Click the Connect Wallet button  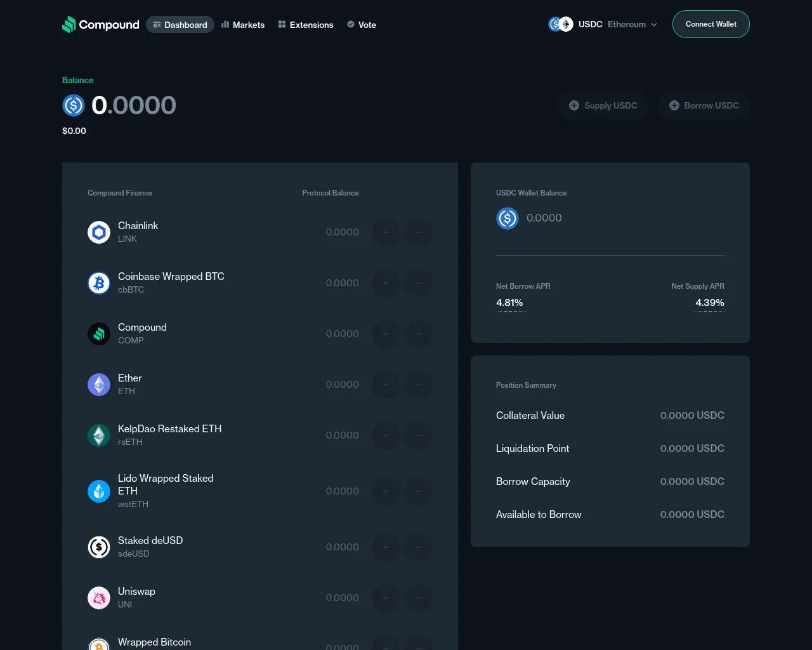(711, 24)
